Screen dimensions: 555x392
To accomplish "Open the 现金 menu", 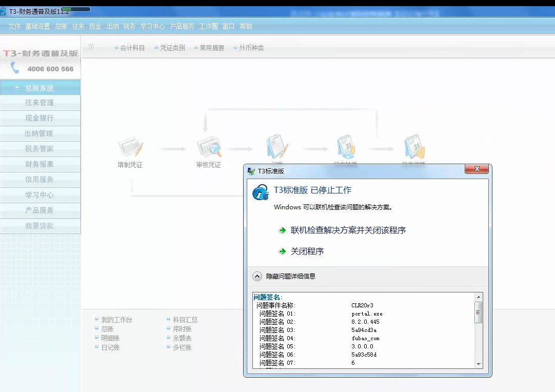I will coord(95,26).
